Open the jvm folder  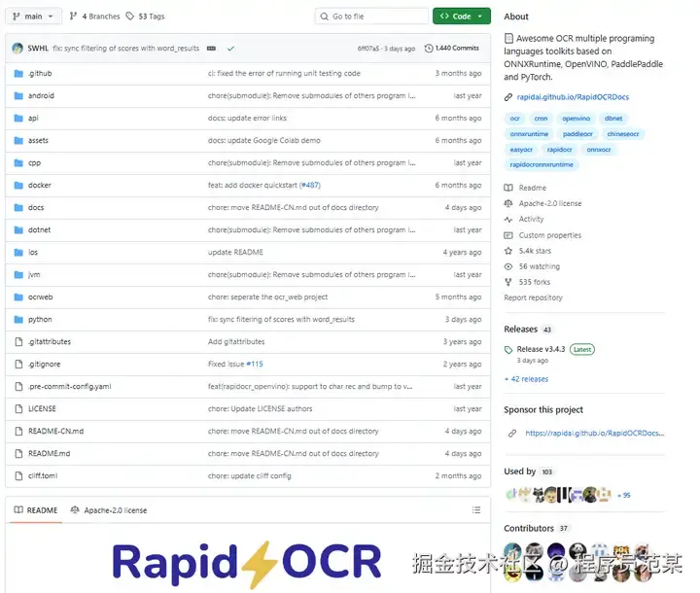[34, 274]
